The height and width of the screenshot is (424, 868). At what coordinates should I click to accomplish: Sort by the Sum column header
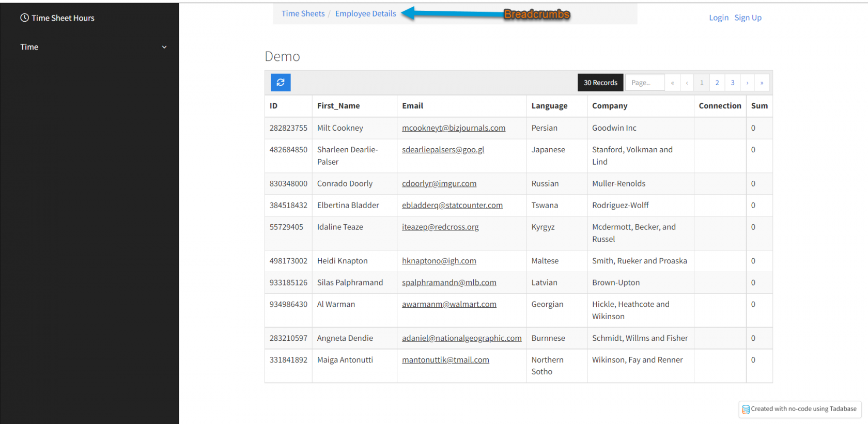[759, 106]
